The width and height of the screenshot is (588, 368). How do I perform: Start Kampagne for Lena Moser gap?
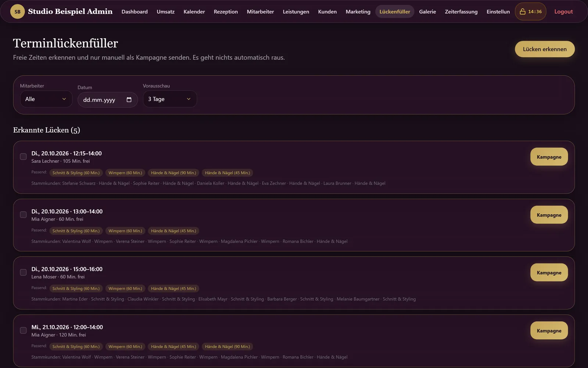(549, 273)
